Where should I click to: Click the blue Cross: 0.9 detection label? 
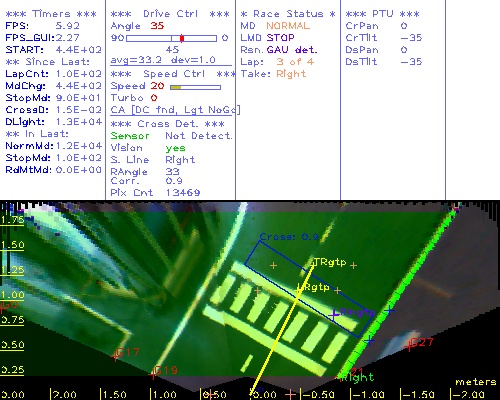(289, 237)
